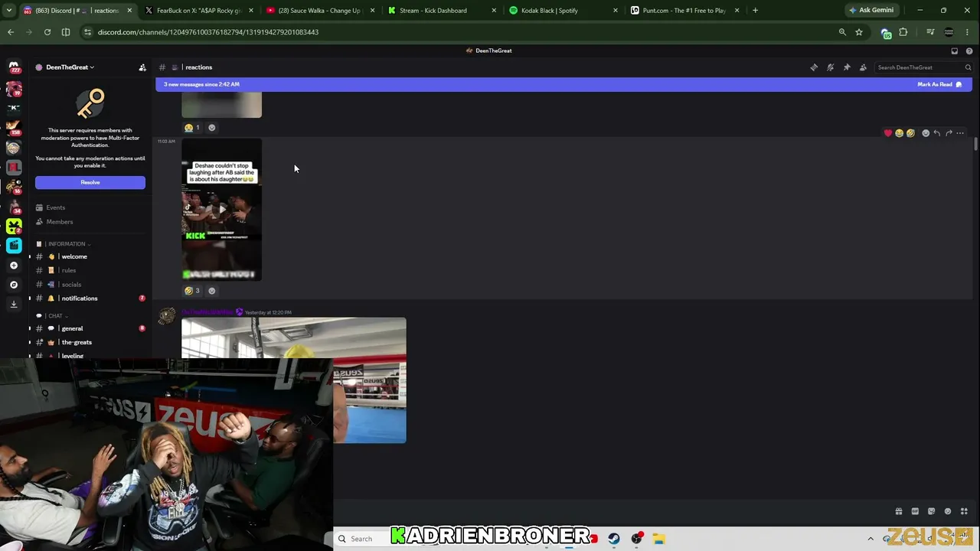Open more options in message hover toolbar
This screenshot has height=551, width=980.
tap(960, 133)
